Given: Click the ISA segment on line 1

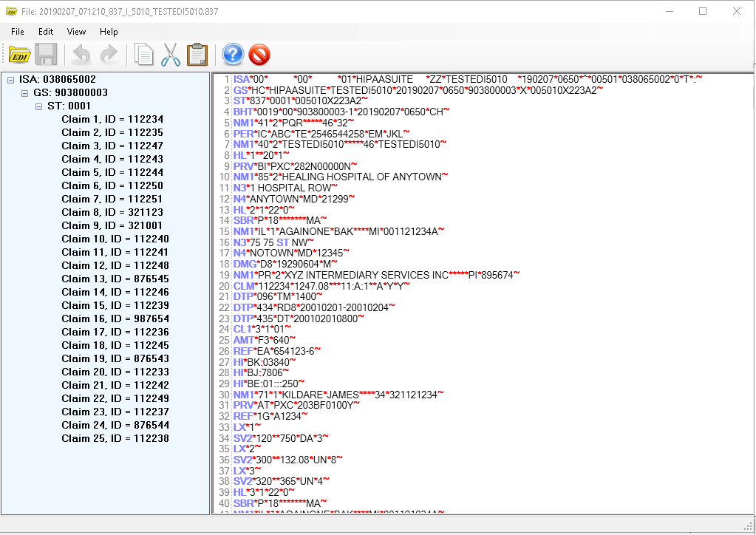Looking at the screenshot, I should point(468,80).
